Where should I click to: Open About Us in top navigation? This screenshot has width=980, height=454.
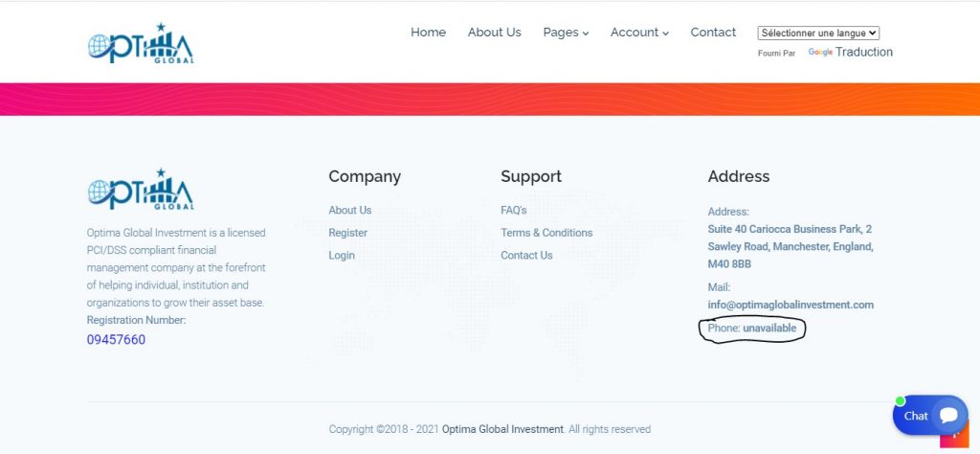click(x=494, y=33)
